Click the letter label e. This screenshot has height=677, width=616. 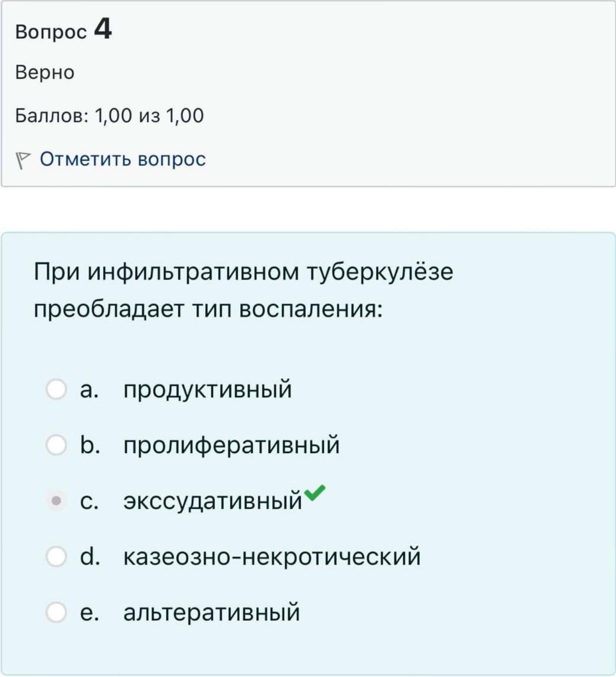89,612
